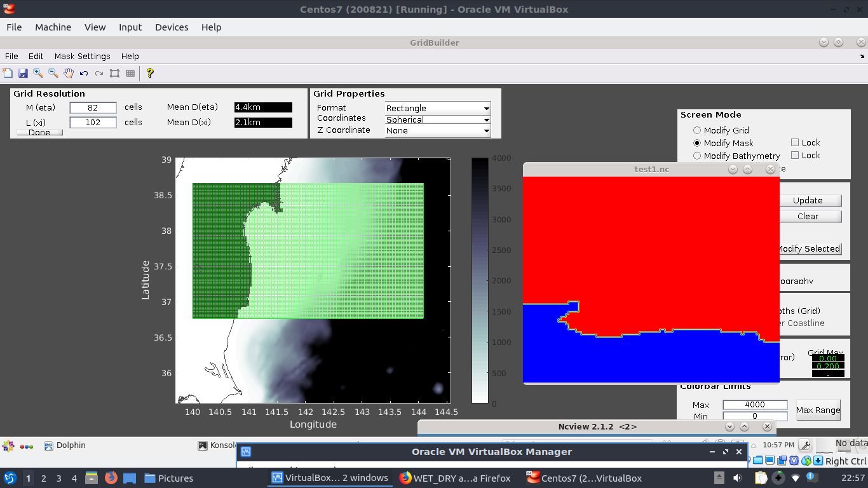
Task: Click the Undo arrow icon
Action: coord(84,73)
